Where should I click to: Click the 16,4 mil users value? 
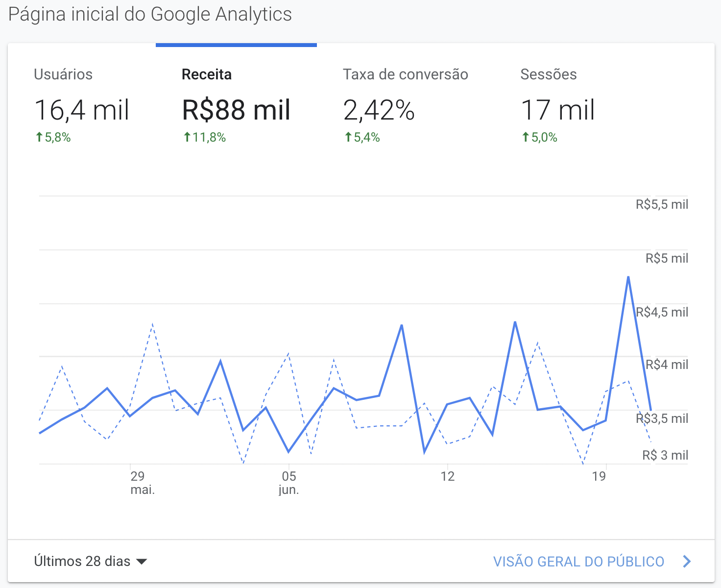82,110
